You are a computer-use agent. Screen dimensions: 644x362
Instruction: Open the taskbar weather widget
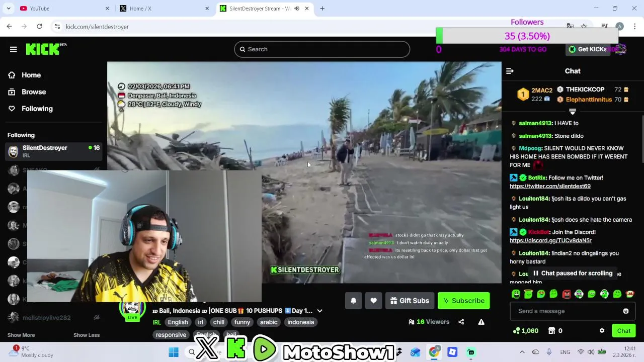click(31, 352)
